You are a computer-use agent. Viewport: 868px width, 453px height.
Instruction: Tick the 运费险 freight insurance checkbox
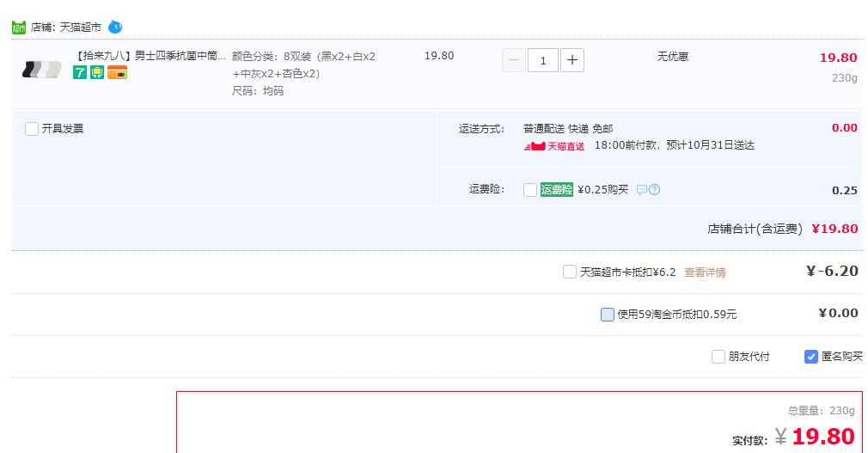(x=529, y=190)
